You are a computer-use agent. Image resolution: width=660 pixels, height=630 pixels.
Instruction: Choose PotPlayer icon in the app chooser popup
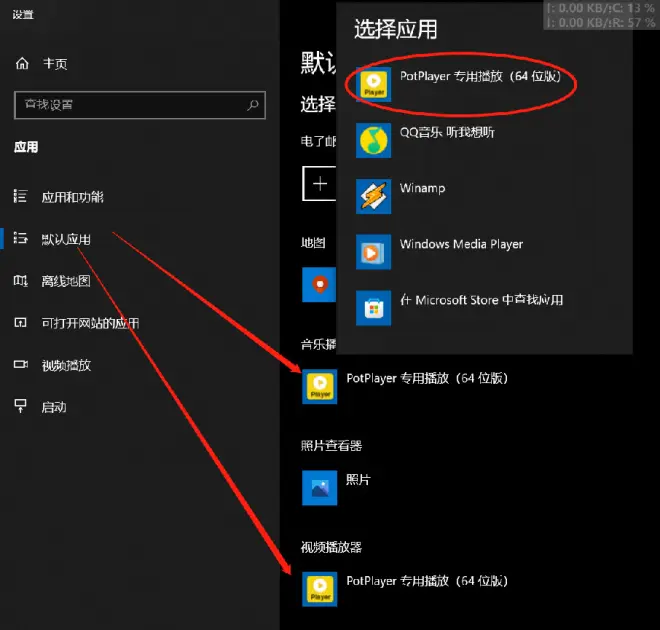(x=373, y=84)
